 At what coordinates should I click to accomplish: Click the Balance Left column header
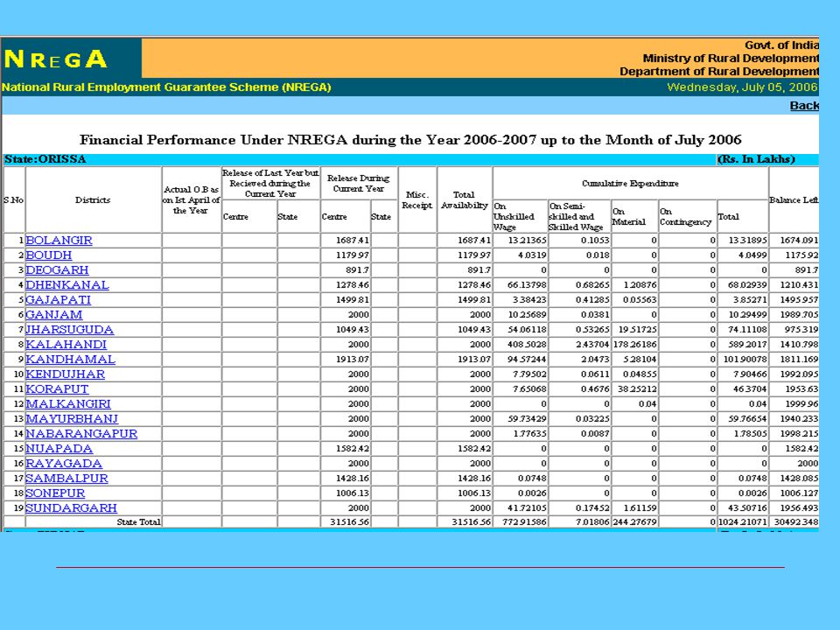pos(794,199)
